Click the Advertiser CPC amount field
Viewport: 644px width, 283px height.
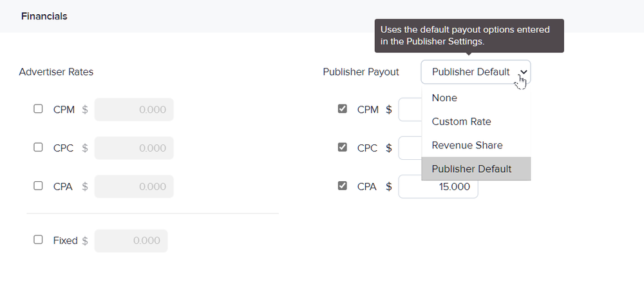coord(134,148)
